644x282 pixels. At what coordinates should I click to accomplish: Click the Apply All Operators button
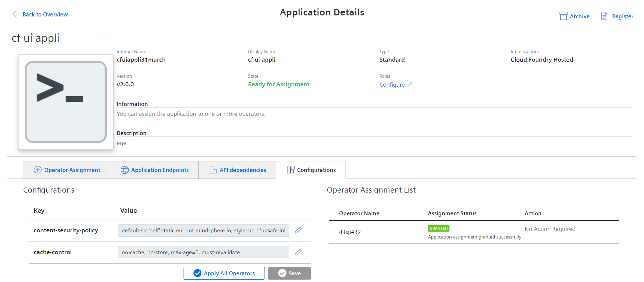point(224,273)
